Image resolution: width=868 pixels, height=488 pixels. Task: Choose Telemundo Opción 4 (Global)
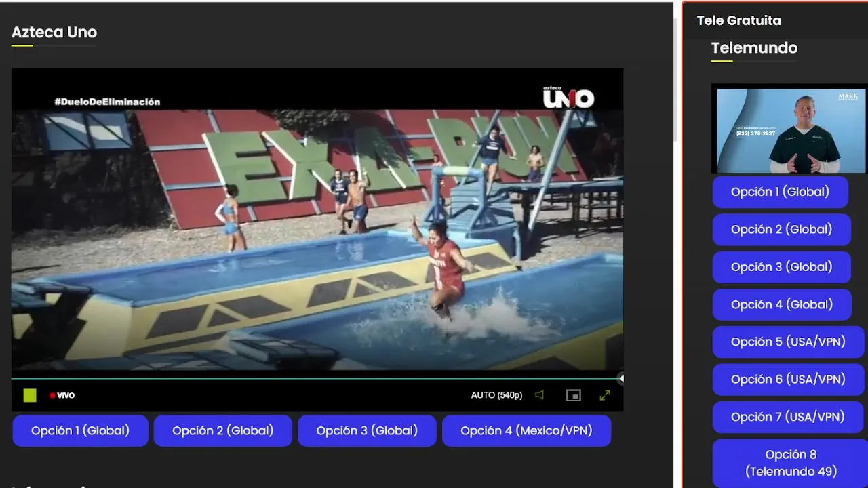[782, 304]
